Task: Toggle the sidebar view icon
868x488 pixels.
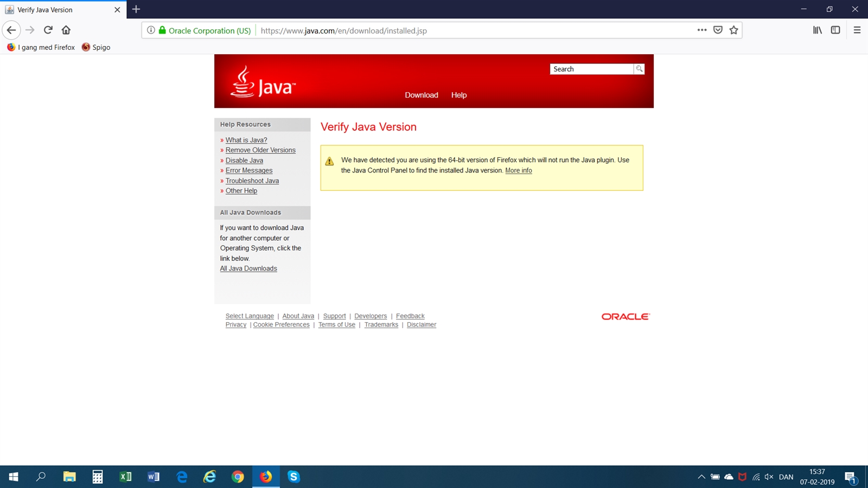Action: (835, 30)
